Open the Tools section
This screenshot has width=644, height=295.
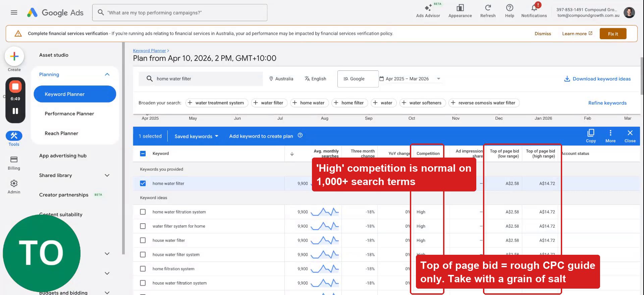pyautogui.click(x=14, y=138)
